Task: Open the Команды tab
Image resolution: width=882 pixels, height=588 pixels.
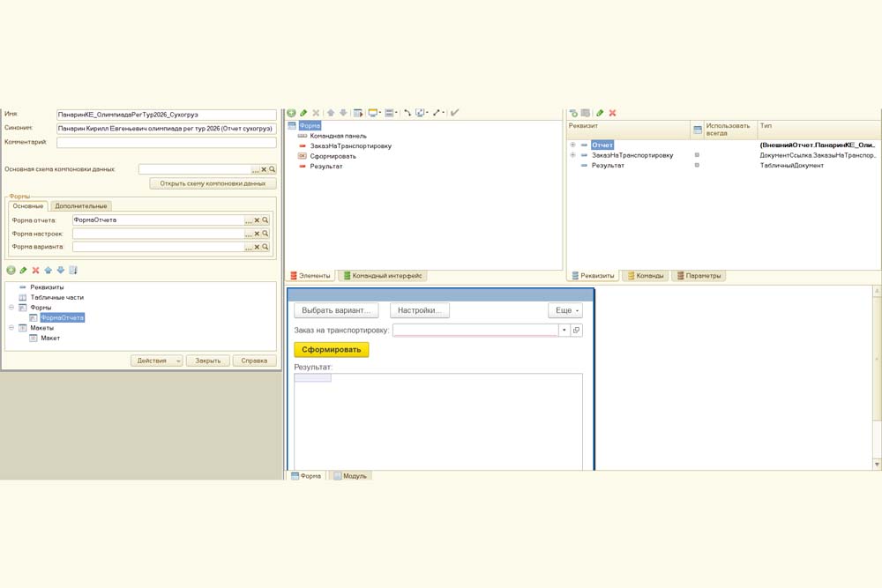Action: click(x=646, y=276)
